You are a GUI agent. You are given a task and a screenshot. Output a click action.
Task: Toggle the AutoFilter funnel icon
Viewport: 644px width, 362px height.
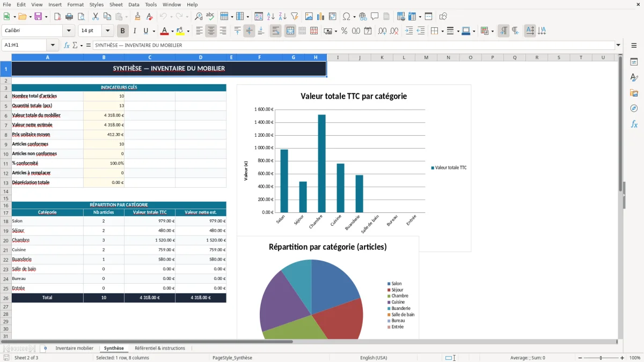(x=294, y=17)
